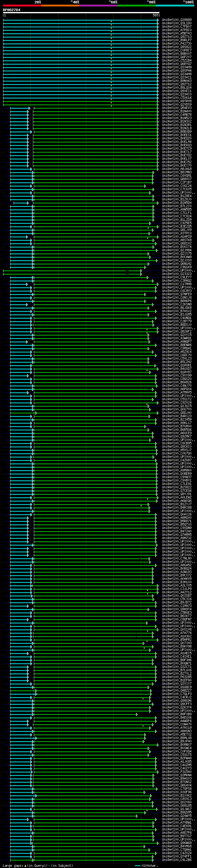This screenshot has height=868, width=197.
Task: Click the ruler end position 565
Action: pos(155,15)
